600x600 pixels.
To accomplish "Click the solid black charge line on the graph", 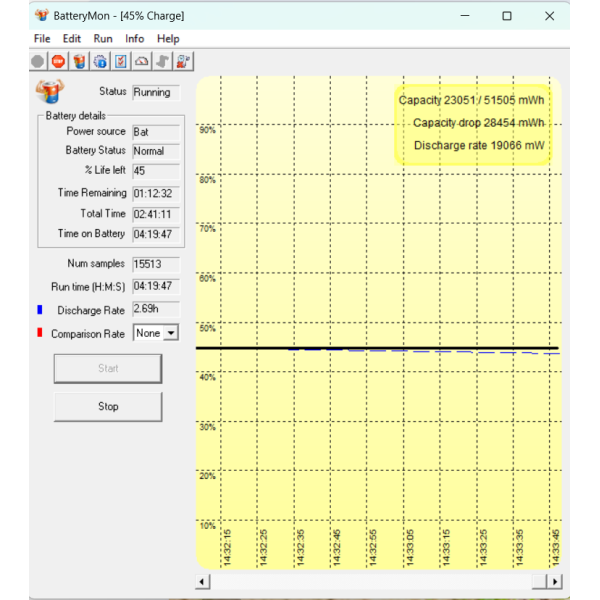I will pyautogui.click(x=377, y=348).
